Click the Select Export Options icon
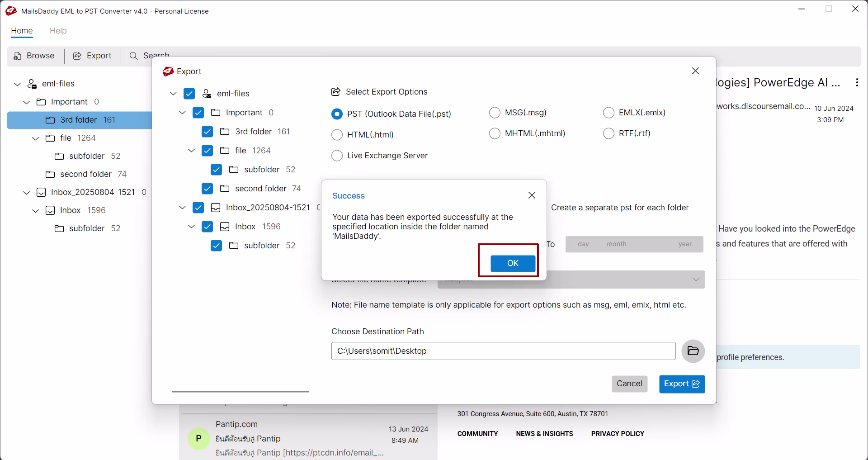 tap(336, 92)
